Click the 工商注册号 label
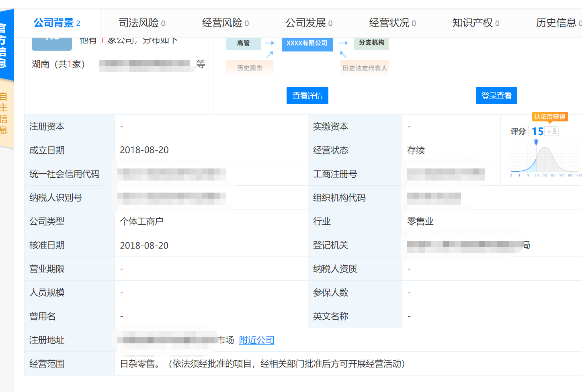The height and width of the screenshot is (392, 582). coord(335,174)
